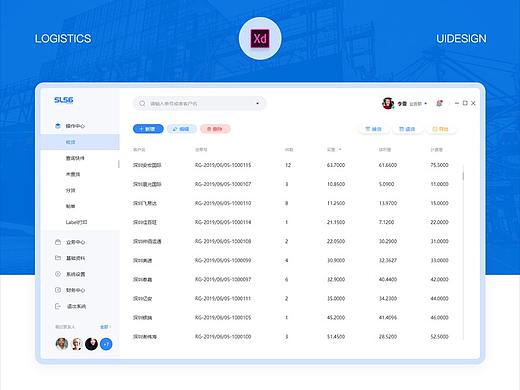
Task: Click the sidebar submenu scrollbar handle
Action: coord(119,164)
